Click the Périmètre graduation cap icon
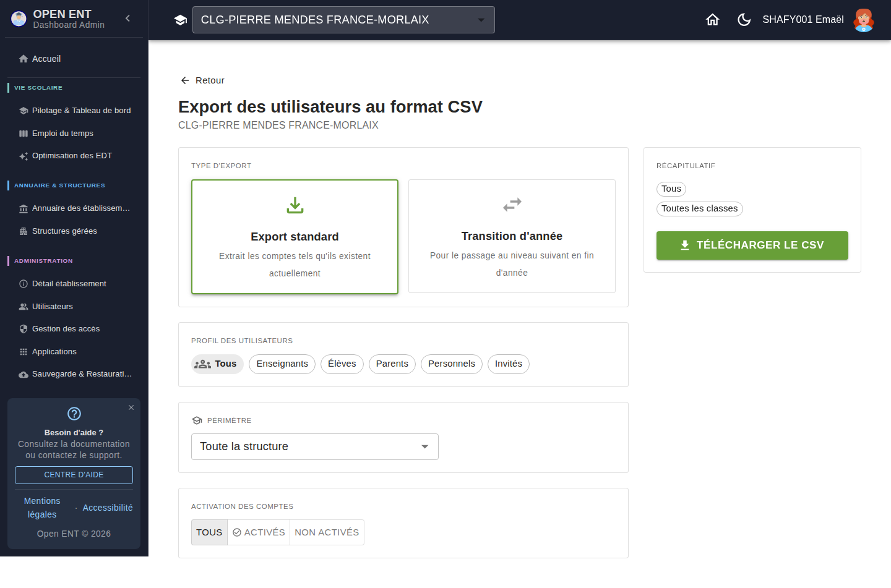Image resolution: width=891 pixels, height=588 pixels. (x=197, y=420)
